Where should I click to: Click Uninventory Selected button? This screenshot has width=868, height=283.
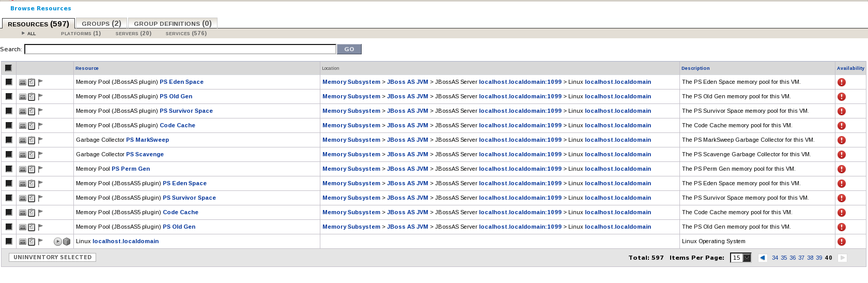(52, 257)
